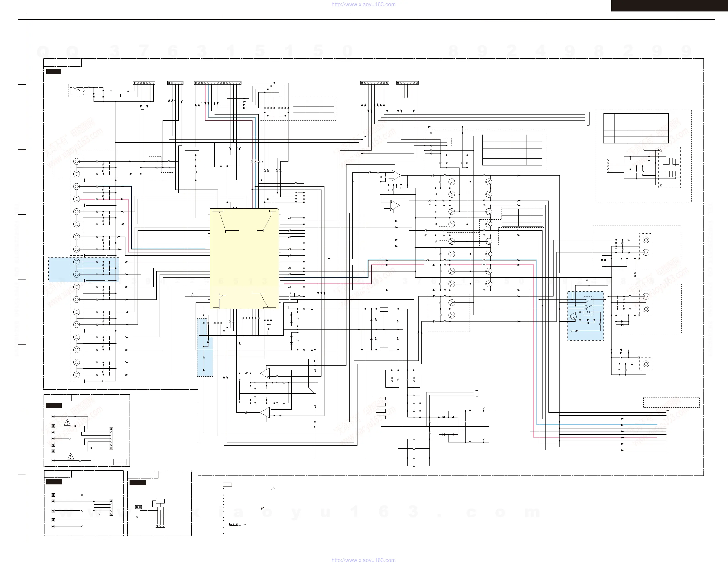Click transistor in blue relay section
This screenshot has width=728, height=562.
coord(573,317)
